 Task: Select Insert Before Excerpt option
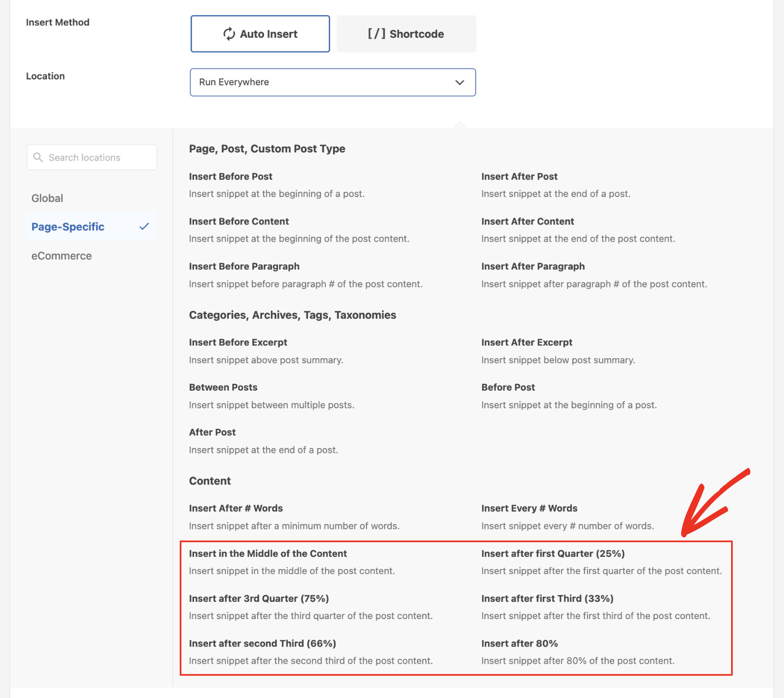(238, 343)
